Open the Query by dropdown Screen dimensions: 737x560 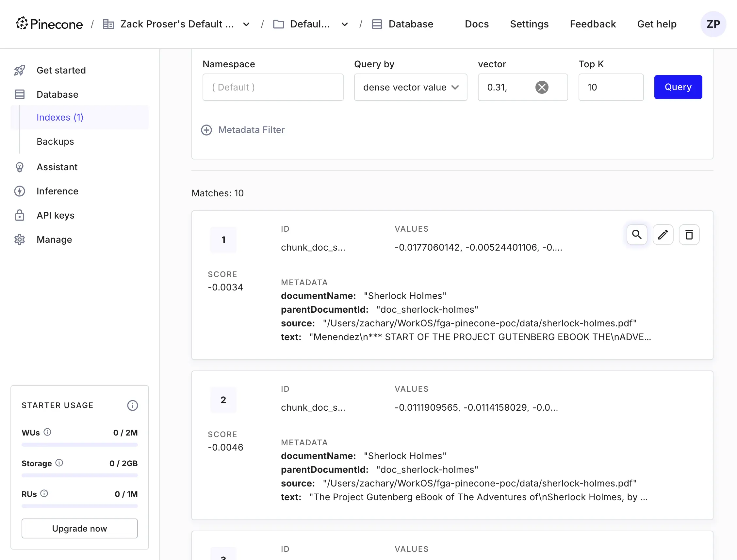pyautogui.click(x=411, y=87)
